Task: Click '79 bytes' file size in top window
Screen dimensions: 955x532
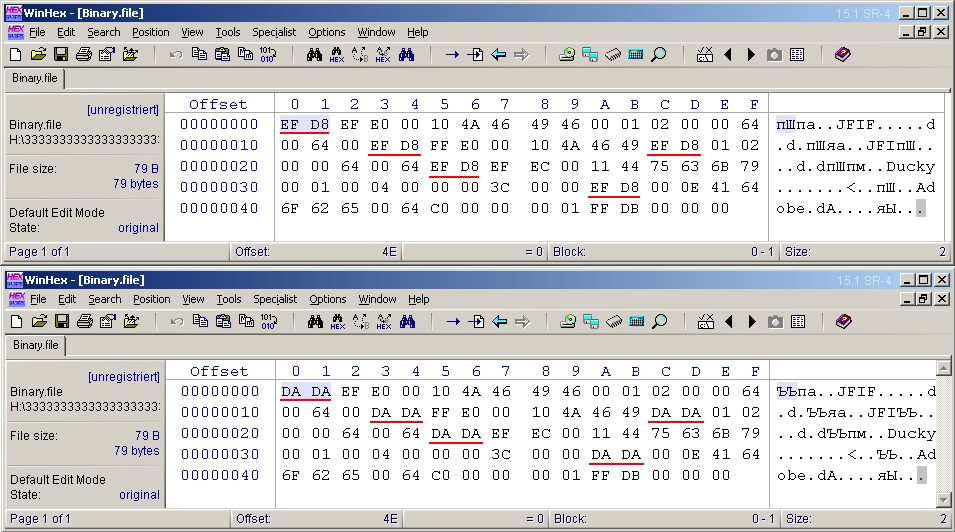Action: tap(136, 183)
